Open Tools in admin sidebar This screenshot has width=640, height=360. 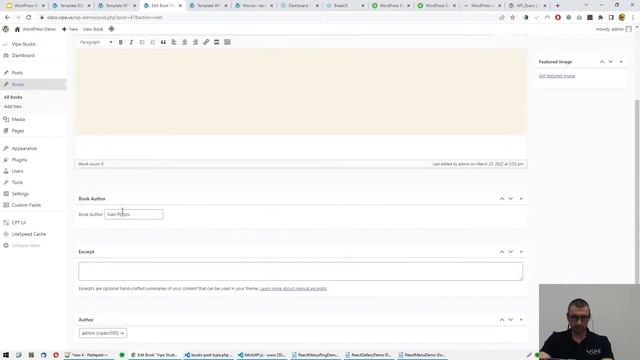tap(17, 182)
